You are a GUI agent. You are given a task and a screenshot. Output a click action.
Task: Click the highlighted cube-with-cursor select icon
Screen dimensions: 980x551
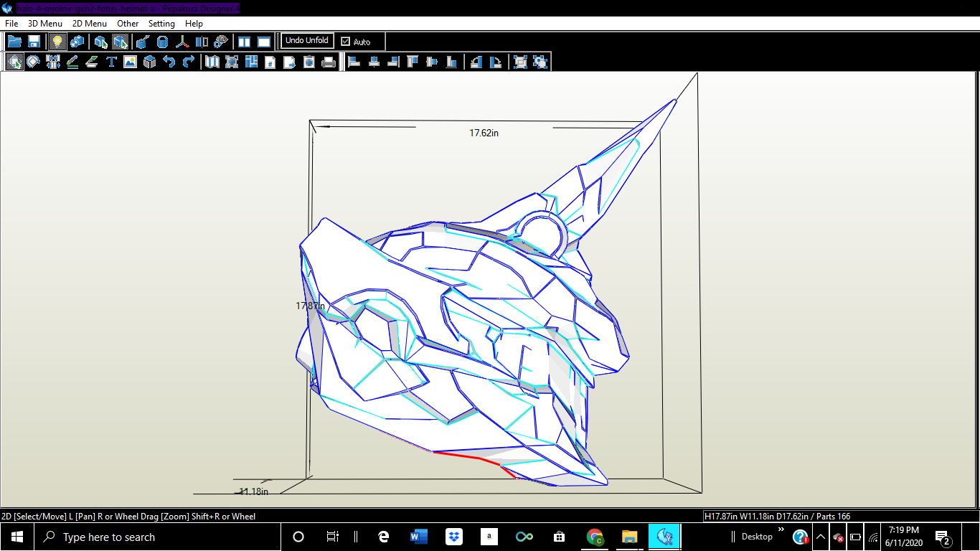121,42
